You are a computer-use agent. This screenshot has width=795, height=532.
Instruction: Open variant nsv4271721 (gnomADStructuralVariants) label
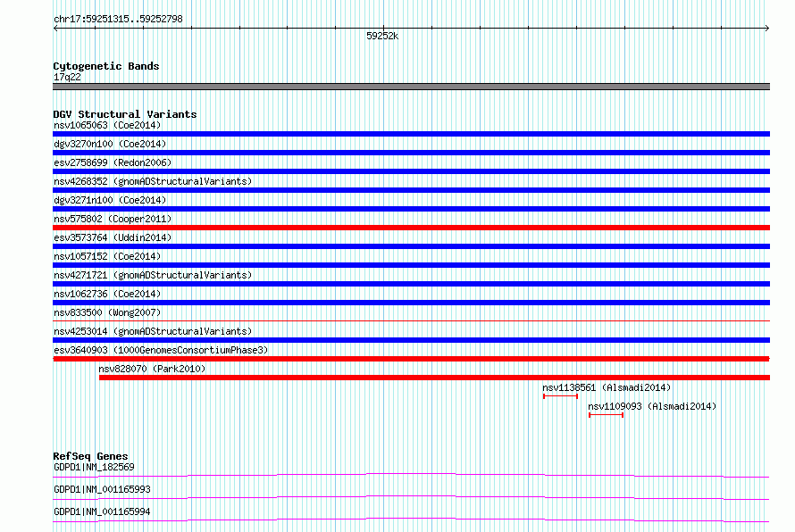(153, 275)
